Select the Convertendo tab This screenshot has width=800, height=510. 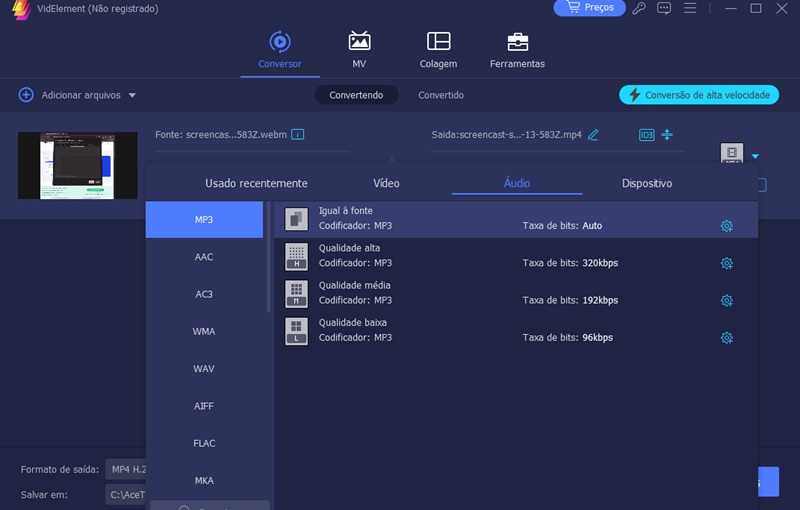coord(356,95)
